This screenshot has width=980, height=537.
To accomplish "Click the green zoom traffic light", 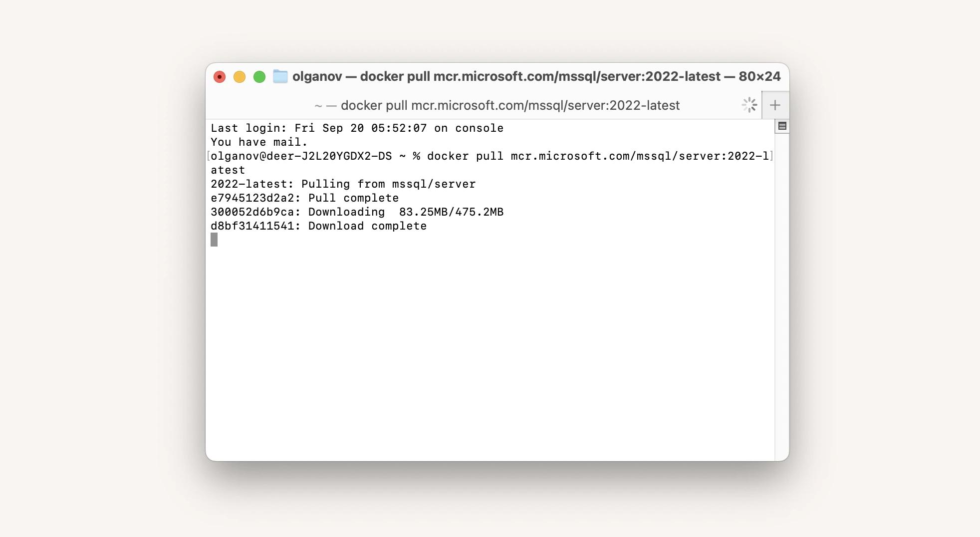I will tap(259, 76).
